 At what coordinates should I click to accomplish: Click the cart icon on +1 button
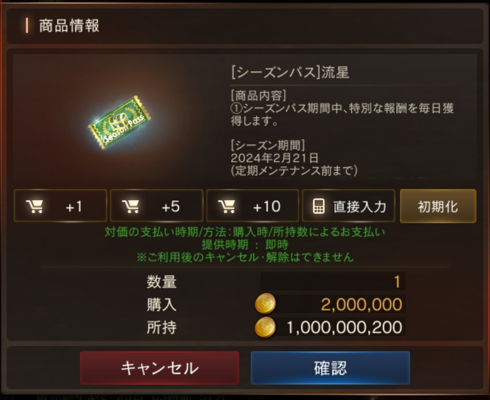point(35,206)
